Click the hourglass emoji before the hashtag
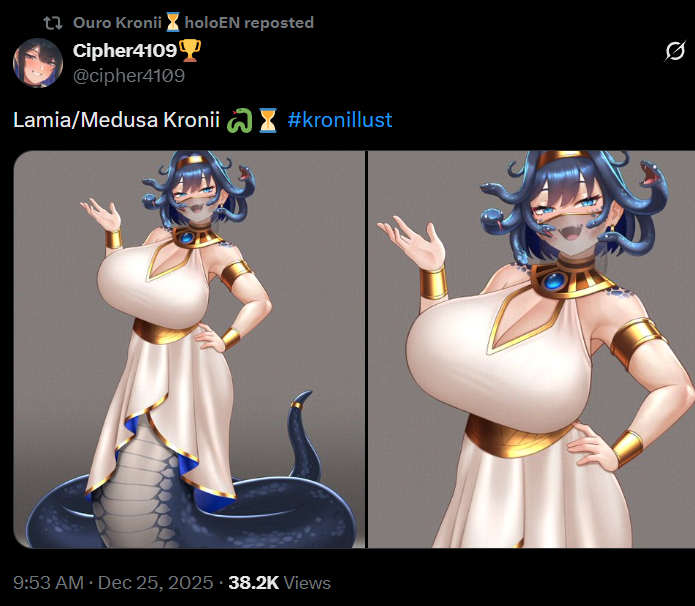 (268, 121)
